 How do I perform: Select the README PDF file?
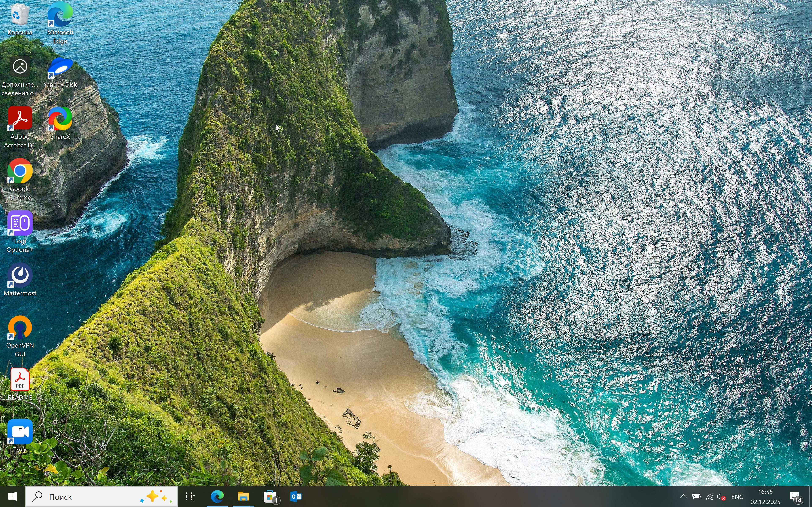tap(20, 381)
